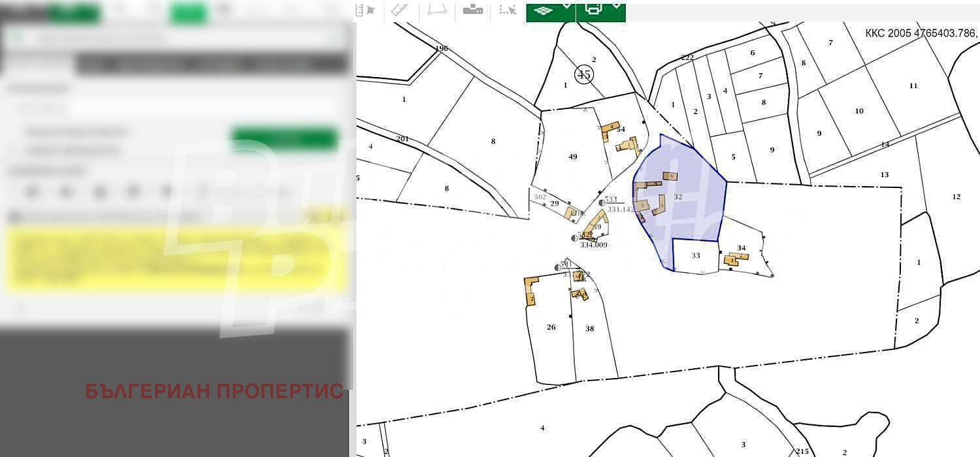980x457 pixels.
Task: Click survey point marker 522 near elevation 334.009
Action: point(575,239)
